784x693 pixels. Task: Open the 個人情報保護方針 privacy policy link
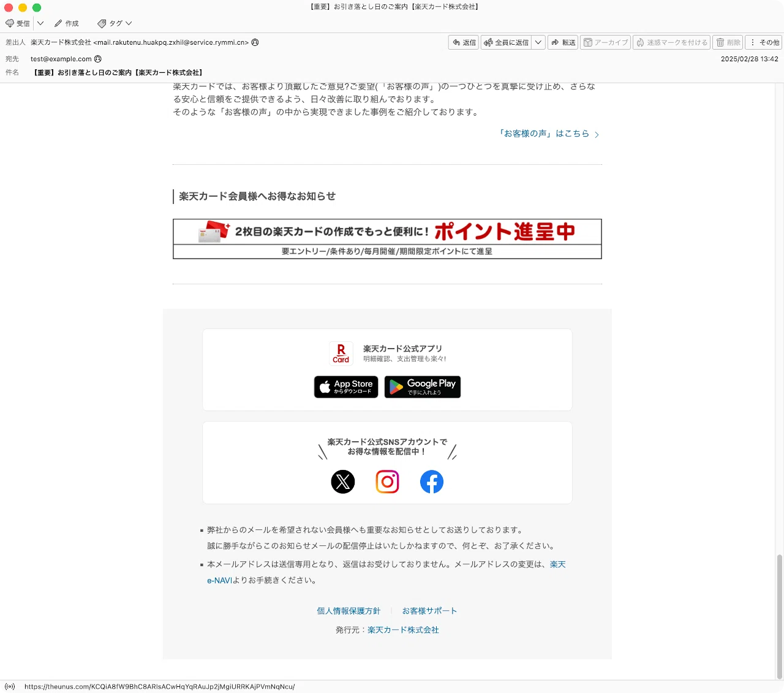349,611
